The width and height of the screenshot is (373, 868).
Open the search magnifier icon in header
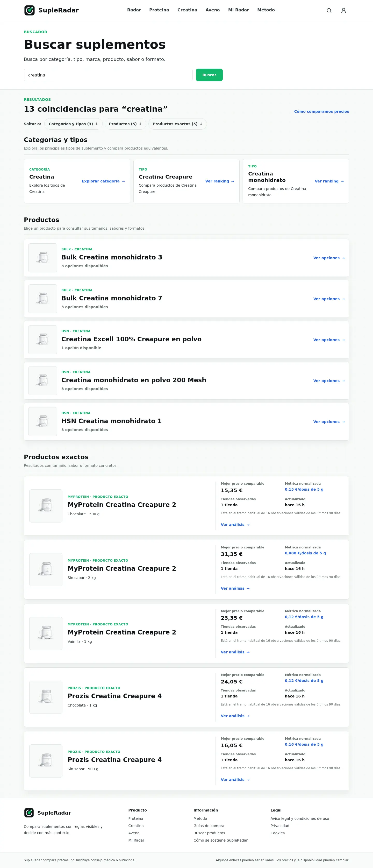(329, 10)
